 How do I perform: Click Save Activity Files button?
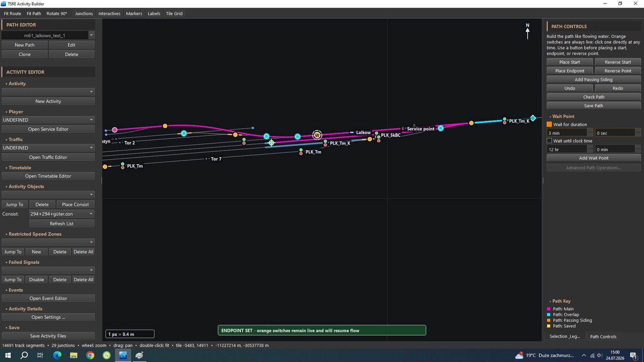point(48,336)
